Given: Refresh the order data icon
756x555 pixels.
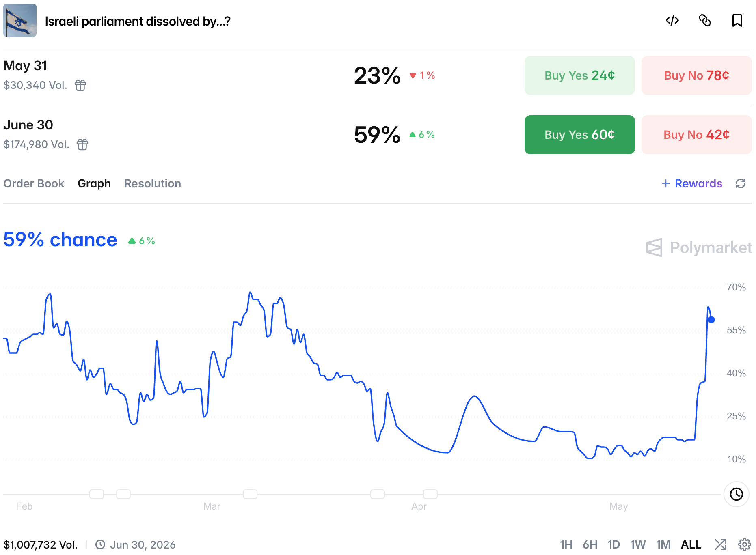Looking at the screenshot, I should [x=741, y=183].
